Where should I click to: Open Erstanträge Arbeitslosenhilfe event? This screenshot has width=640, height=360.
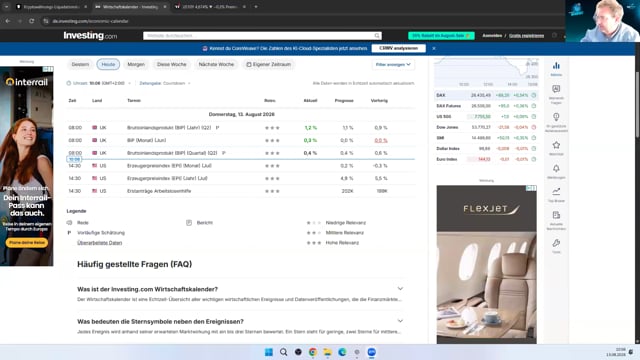[x=159, y=191]
